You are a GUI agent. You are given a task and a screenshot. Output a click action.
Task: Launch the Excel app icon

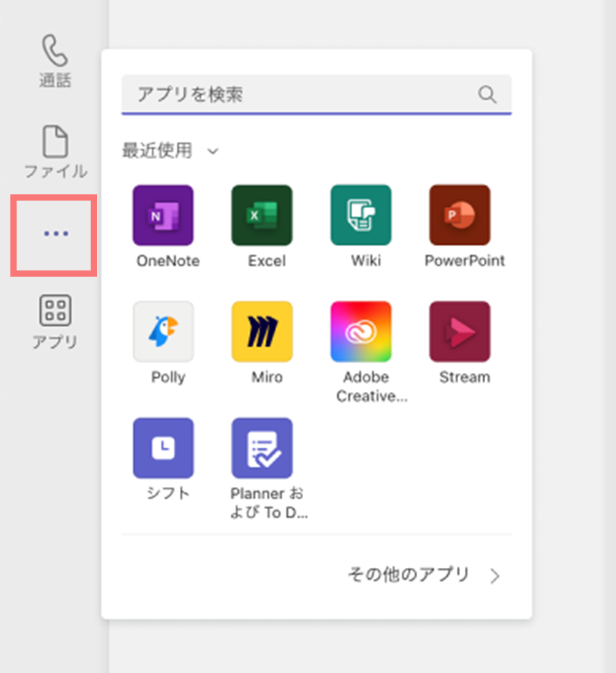point(262,215)
